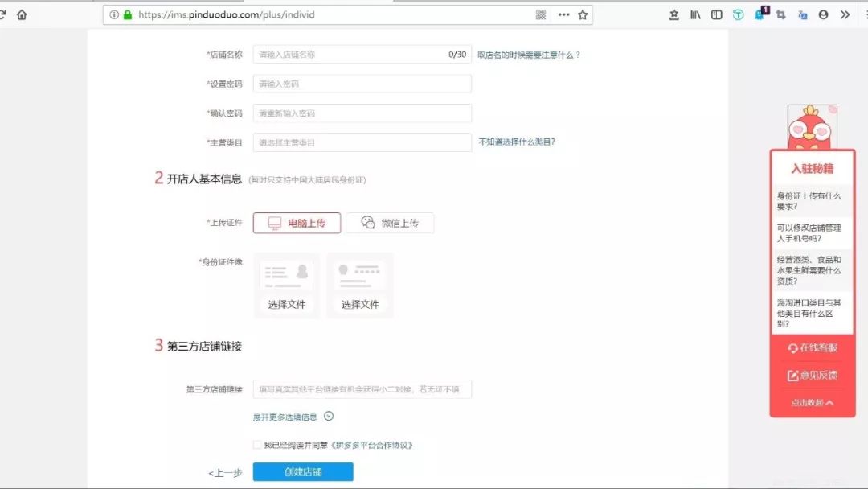This screenshot has width=868, height=489.
Task: Select 电脑上传 upload method
Action: pyautogui.click(x=297, y=223)
